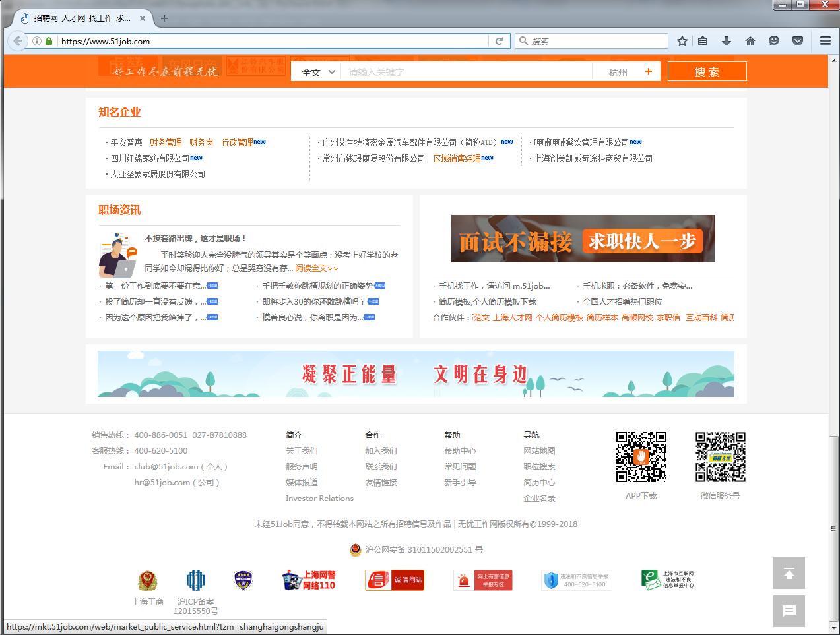Open the feedback chat bubble button
The height and width of the screenshot is (635, 840).
pos(789,611)
